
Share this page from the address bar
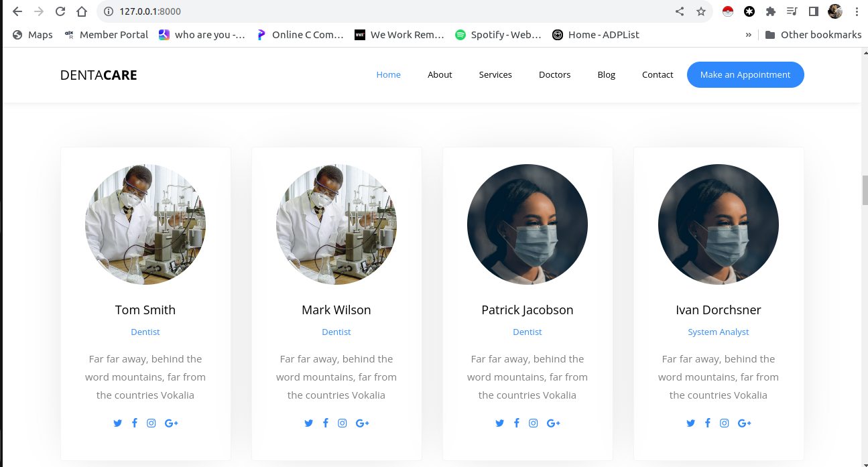click(x=680, y=11)
